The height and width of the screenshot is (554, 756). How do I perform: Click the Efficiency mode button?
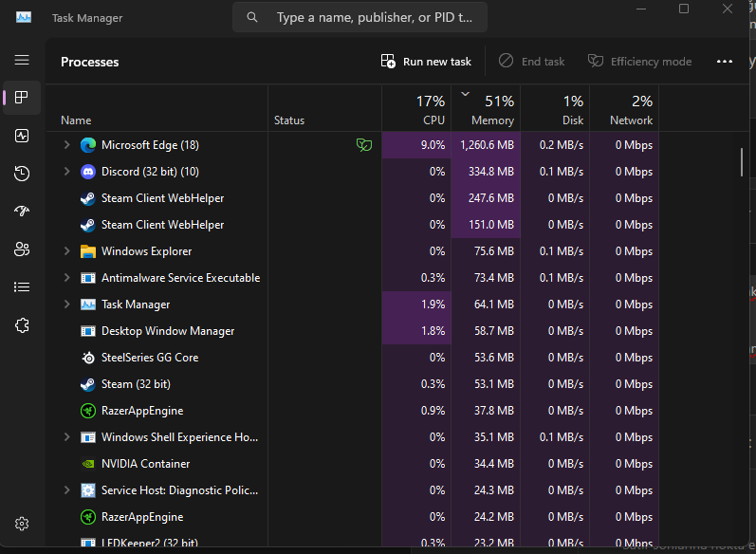[639, 62]
